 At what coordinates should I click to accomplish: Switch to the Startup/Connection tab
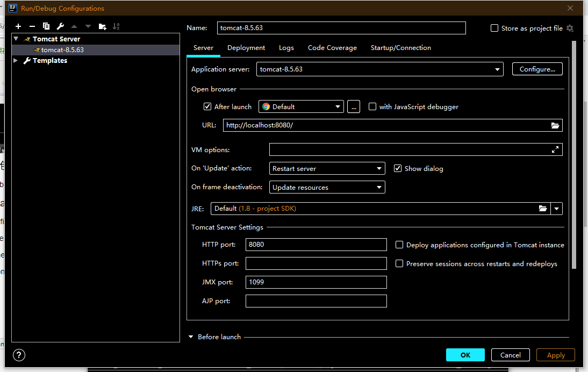pyautogui.click(x=401, y=48)
